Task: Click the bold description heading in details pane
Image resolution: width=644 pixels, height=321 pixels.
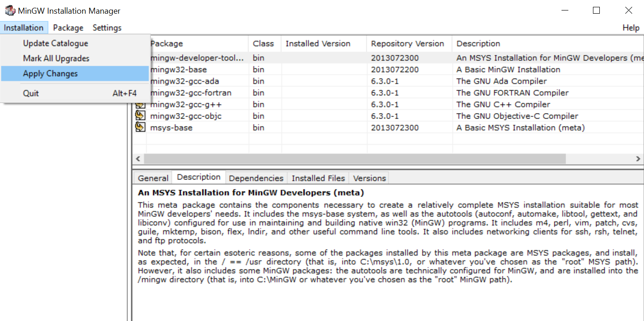Action: 251,192
